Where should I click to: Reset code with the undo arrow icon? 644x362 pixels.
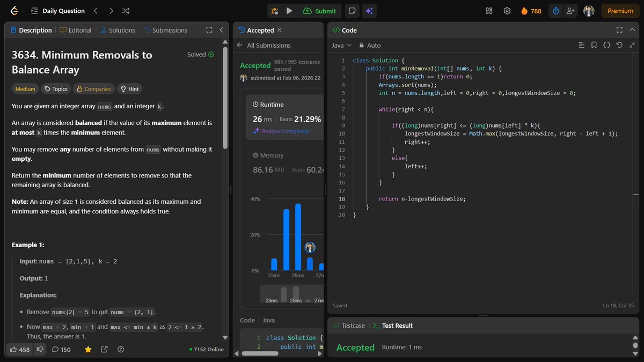(620, 46)
